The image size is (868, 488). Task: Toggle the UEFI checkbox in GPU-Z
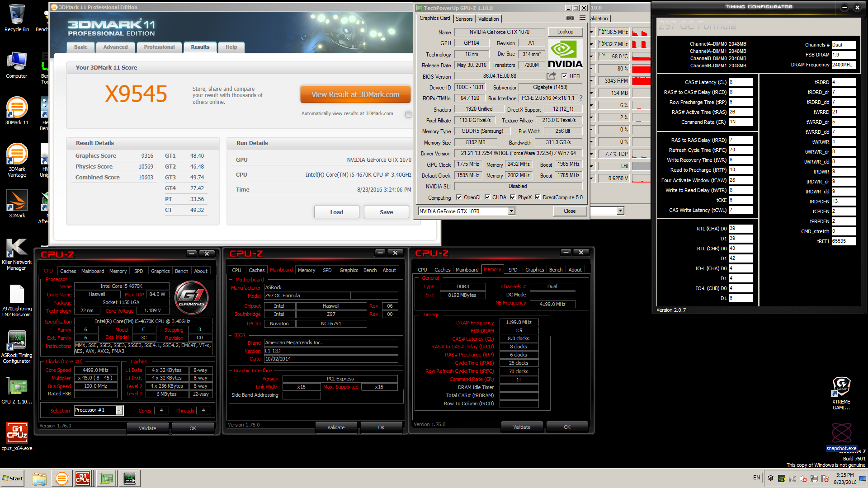click(x=564, y=76)
